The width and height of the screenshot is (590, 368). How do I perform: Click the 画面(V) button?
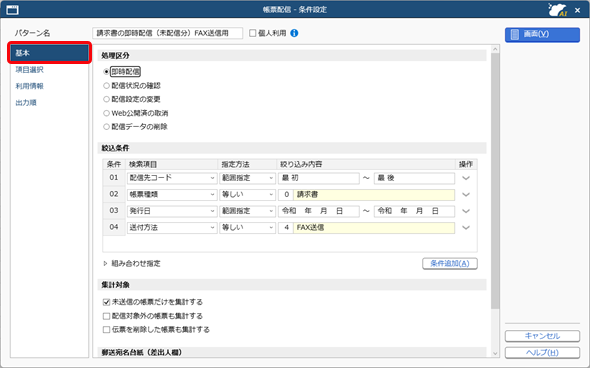542,35
